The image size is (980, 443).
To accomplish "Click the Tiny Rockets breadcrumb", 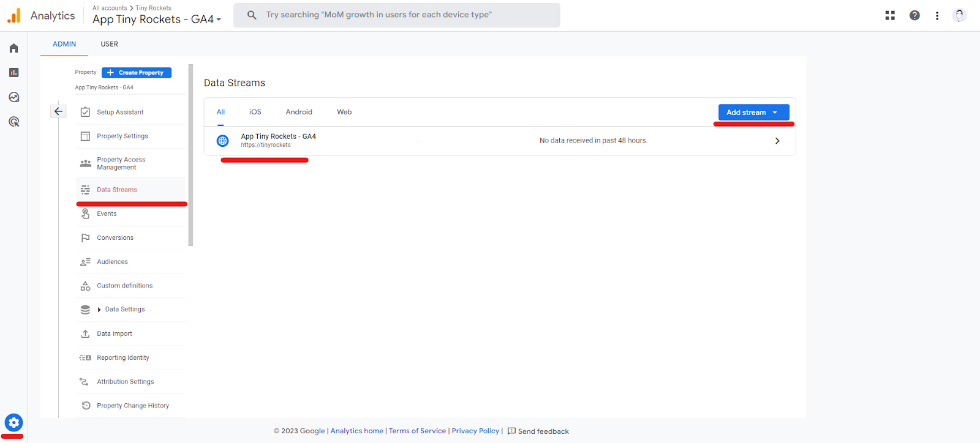I will pos(153,8).
